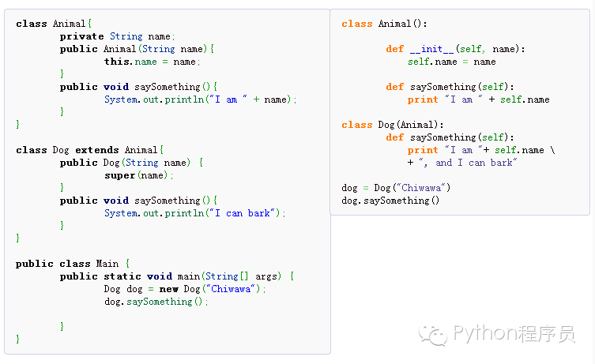Click the "super(name);" call
Image resolution: width=595 pixels, height=364 pixels.
(x=139, y=175)
